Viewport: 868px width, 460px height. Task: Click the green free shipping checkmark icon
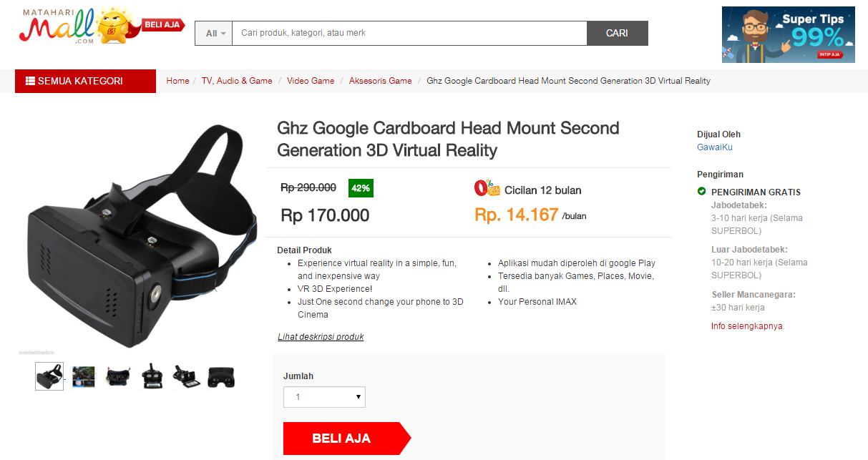pos(702,192)
